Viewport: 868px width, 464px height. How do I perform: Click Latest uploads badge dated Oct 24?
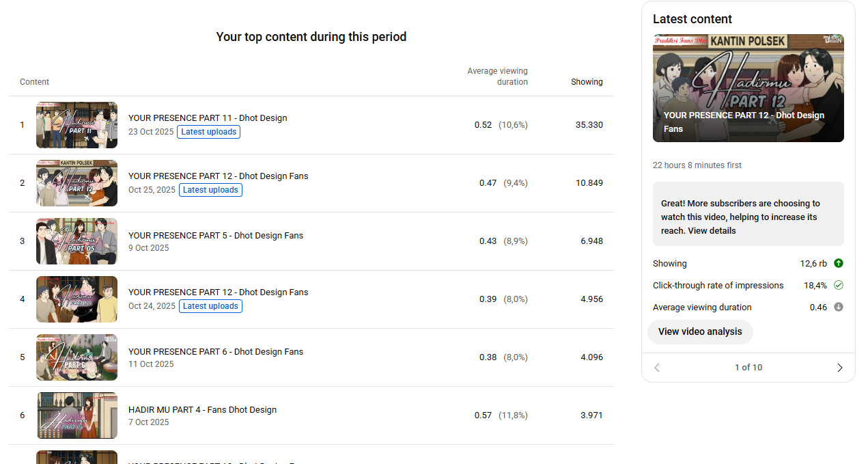(210, 306)
